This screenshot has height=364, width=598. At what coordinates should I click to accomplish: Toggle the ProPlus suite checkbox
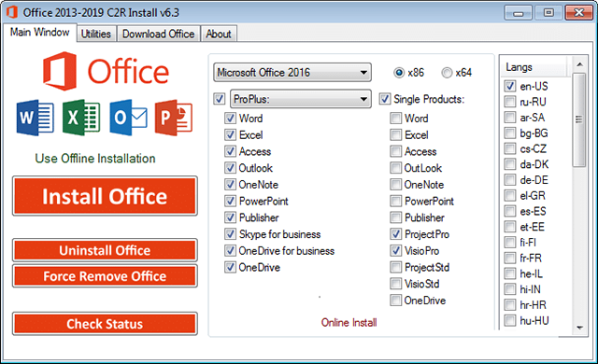(220, 99)
